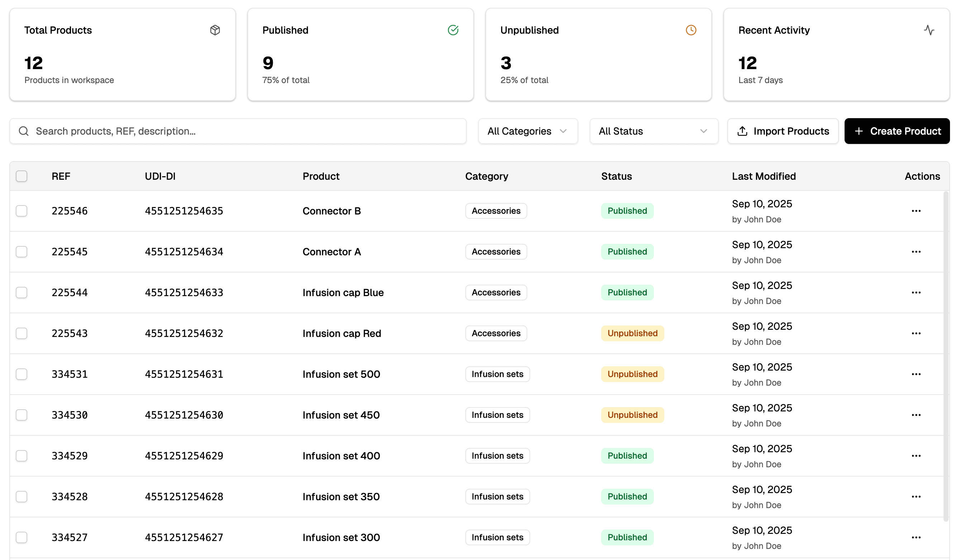Open row actions menu for Infusion cap Red
This screenshot has width=955, height=560.
916,333
